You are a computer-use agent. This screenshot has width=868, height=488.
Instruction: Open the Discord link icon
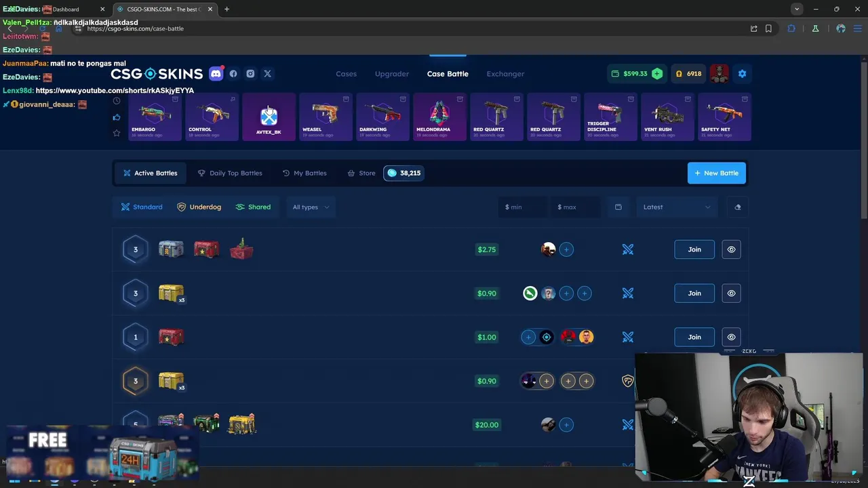[x=216, y=74]
